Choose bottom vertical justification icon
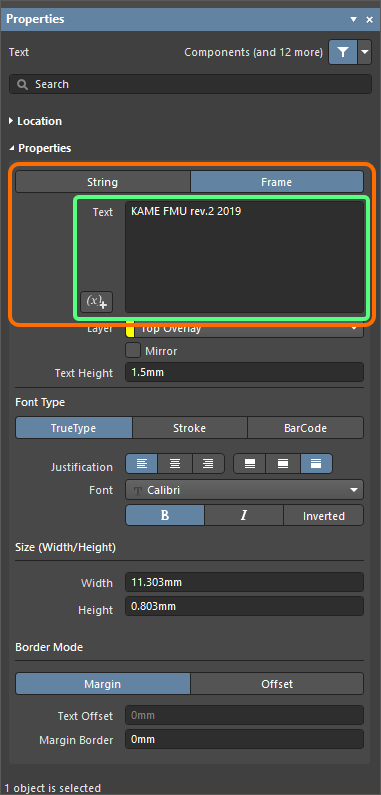The width and height of the screenshot is (381, 795). point(250,463)
